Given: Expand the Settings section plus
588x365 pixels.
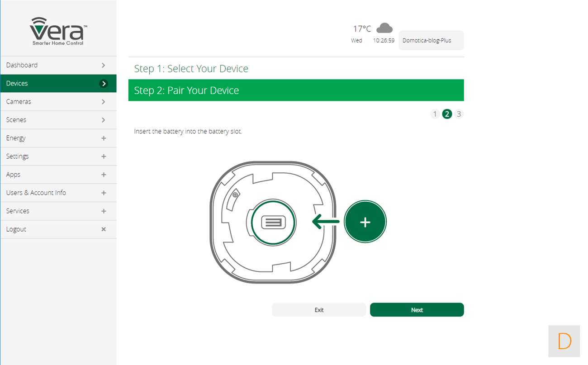Looking at the screenshot, I should click(104, 156).
